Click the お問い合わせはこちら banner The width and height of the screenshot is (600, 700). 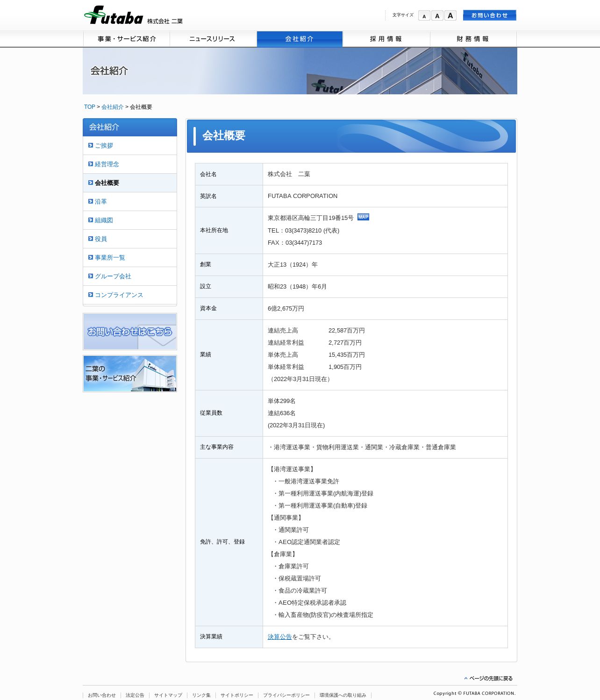pos(130,332)
